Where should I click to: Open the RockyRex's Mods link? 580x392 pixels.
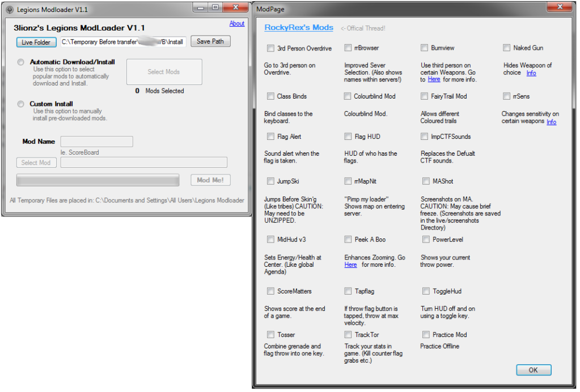pyautogui.click(x=299, y=28)
